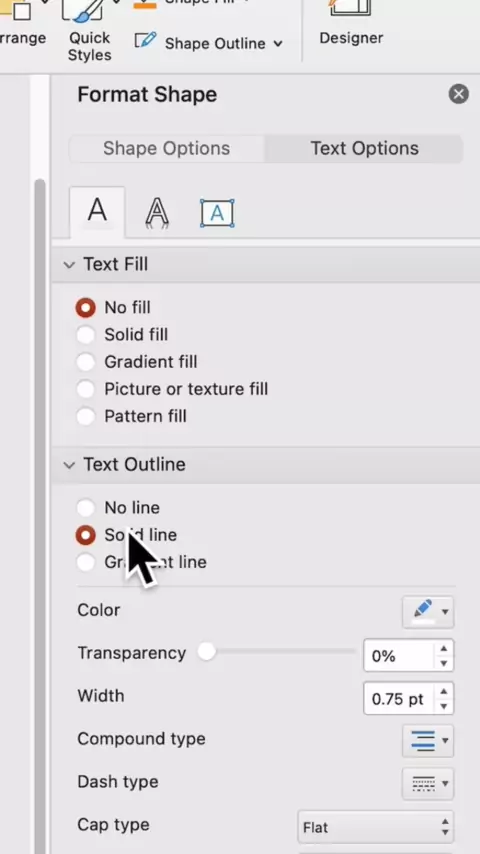Viewport: 480px width, 854px height.
Task: Open the Compound type line picker
Action: (428, 741)
